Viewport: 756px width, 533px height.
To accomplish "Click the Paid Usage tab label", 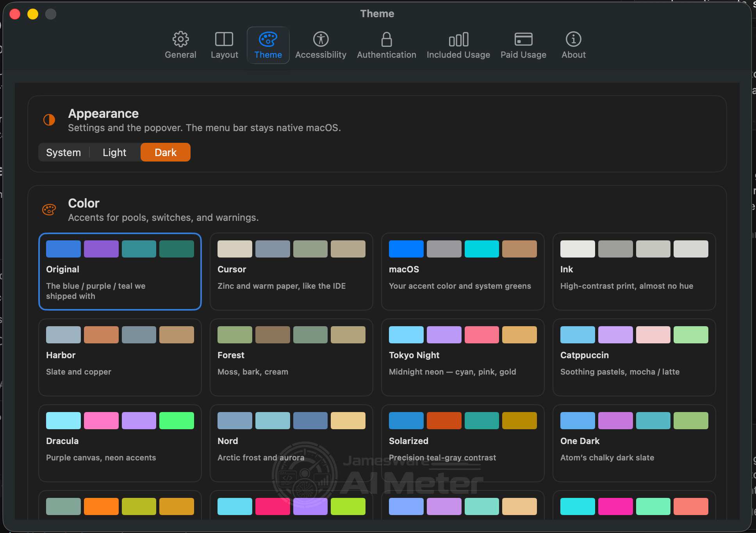I will click(x=523, y=55).
